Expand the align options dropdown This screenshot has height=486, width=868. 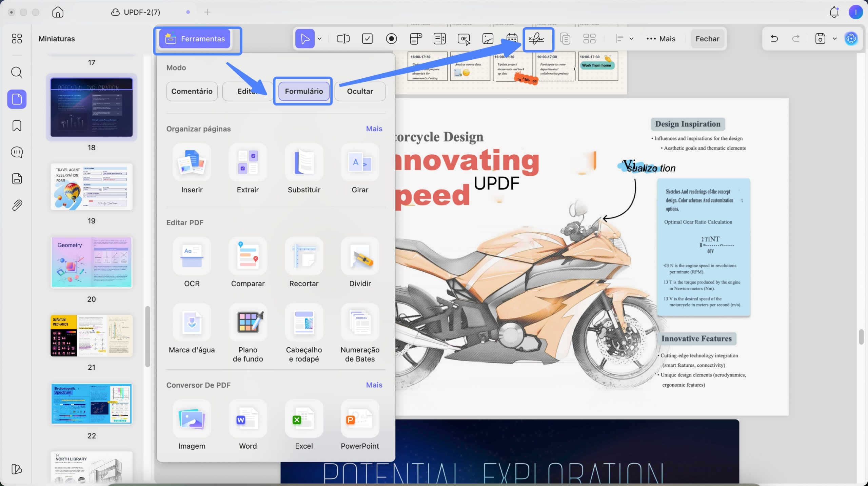[x=631, y=39]
